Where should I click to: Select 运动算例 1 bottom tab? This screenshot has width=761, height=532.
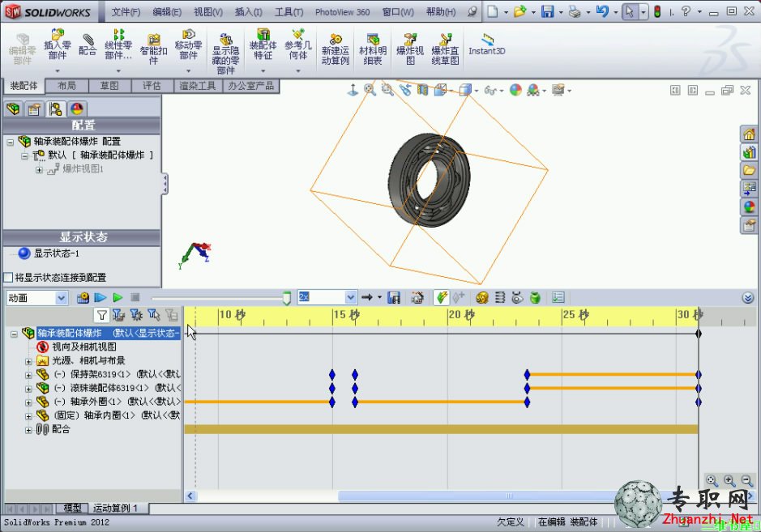(116, 508)
